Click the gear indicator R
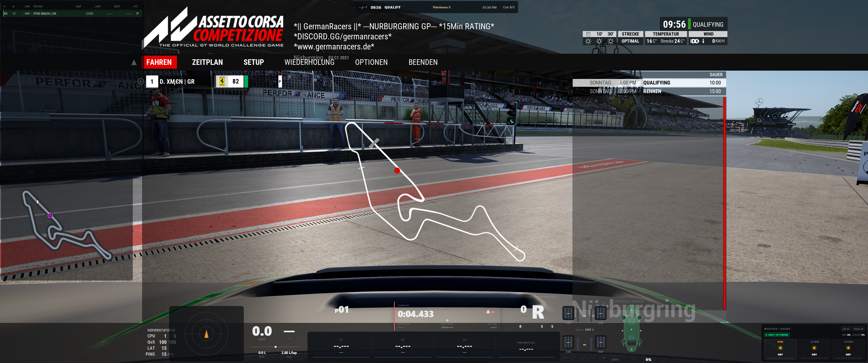Image resolution: width=868 pixels, height=363 pixels. pyautogui.click(x=538, y=312)
